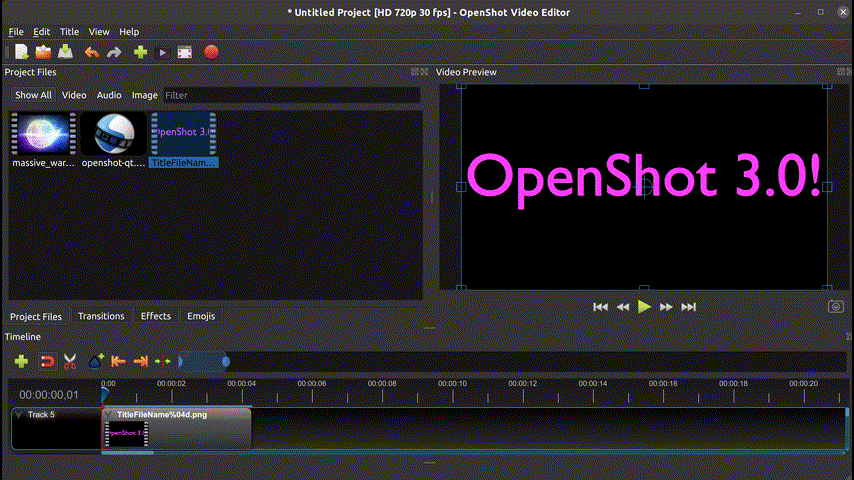This screenshot has width=854, height=480.
Task: Add a marker with the droplet icon
Action: (96, 361)
